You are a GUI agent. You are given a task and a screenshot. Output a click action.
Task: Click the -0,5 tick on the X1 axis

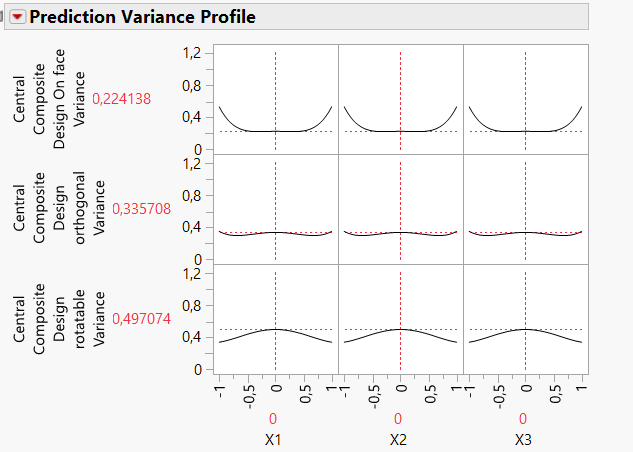[x=249, y=397]
